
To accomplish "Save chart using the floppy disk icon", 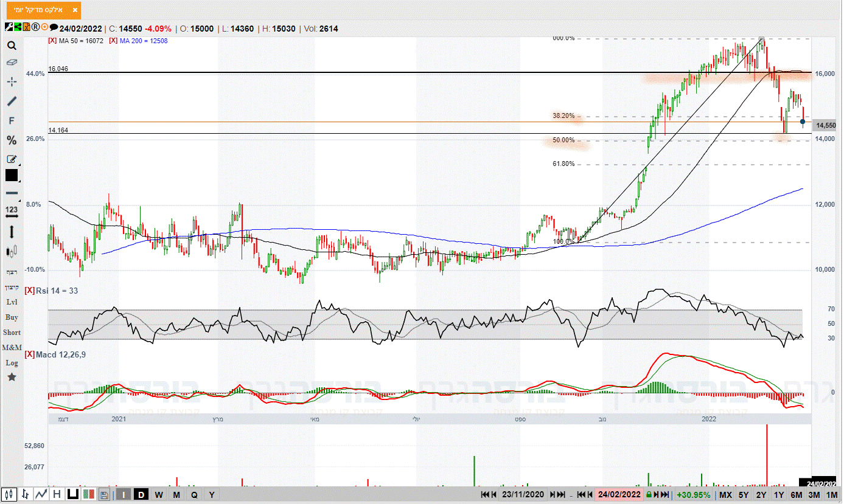I will tap(104, 494).
